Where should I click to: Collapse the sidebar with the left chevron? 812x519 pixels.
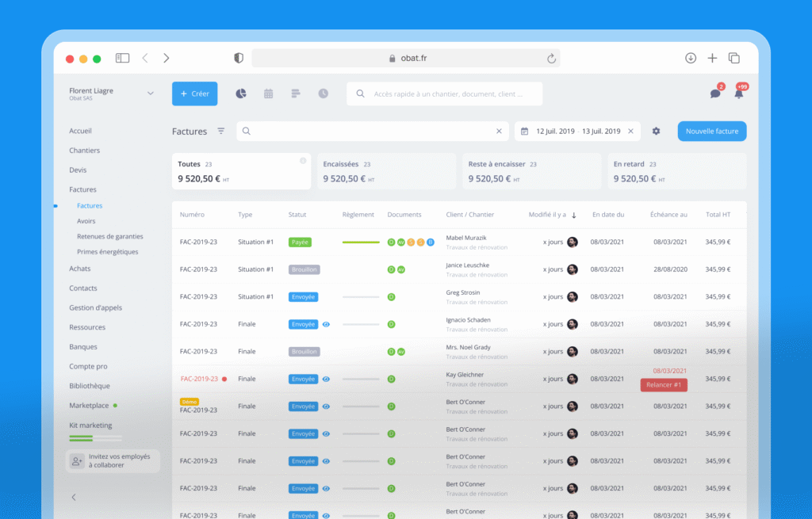(x=74, y=498)
